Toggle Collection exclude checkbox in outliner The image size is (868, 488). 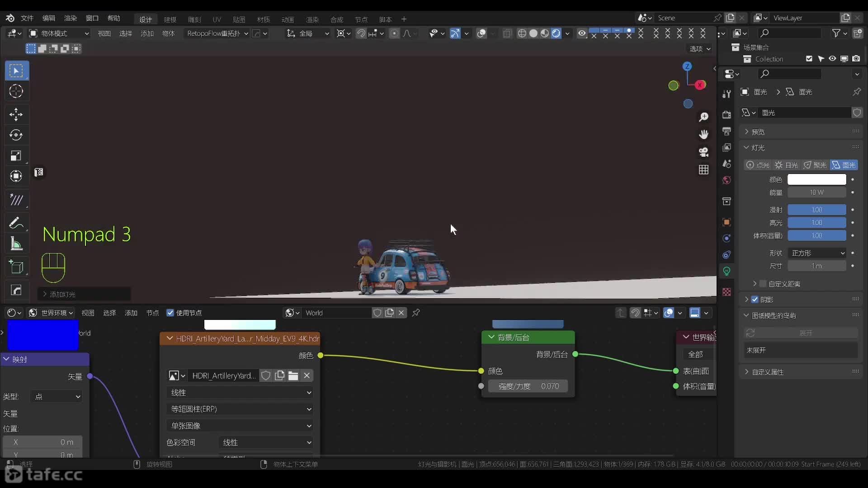[x=809, y=59]
